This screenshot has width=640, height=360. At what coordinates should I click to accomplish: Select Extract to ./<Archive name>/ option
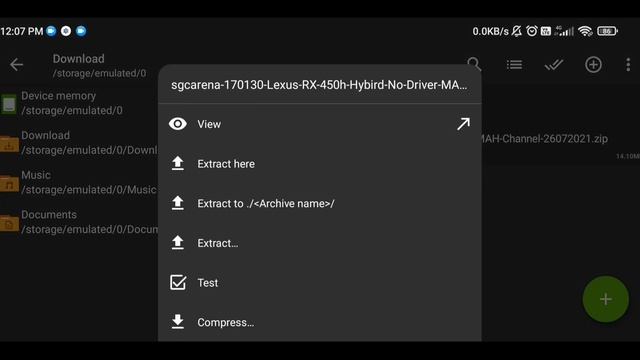320,203
